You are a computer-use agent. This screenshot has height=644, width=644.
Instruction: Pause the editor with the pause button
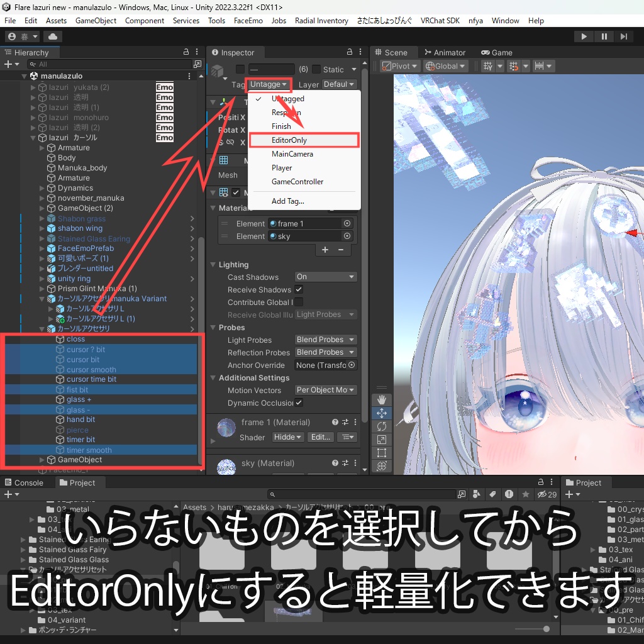point(604,36)
